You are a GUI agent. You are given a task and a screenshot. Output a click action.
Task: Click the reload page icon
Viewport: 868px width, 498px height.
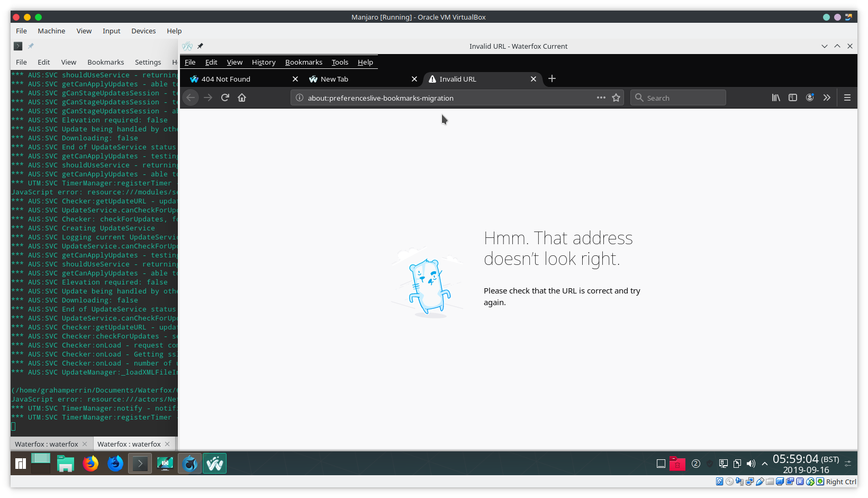coord(225,97)
